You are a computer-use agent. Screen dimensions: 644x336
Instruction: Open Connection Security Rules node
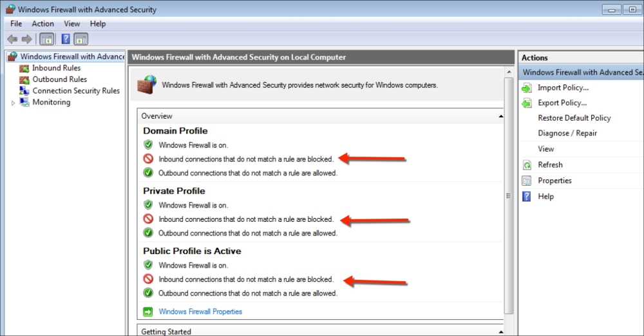[x=76, y=91]
